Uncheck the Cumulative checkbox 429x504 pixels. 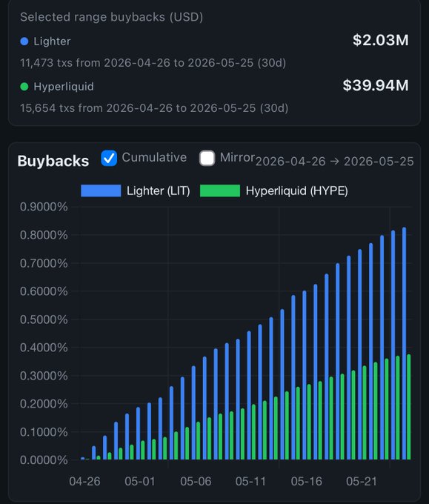109,158
